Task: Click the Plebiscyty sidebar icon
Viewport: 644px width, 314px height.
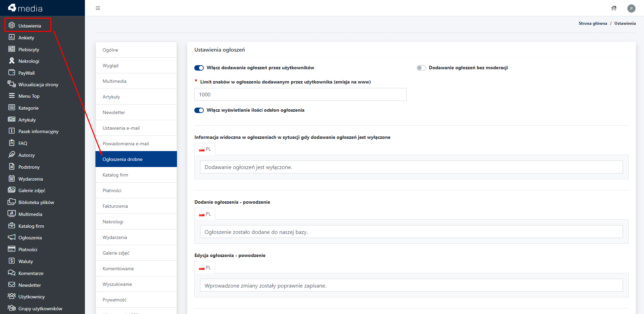Action: [x=12, y=49]
